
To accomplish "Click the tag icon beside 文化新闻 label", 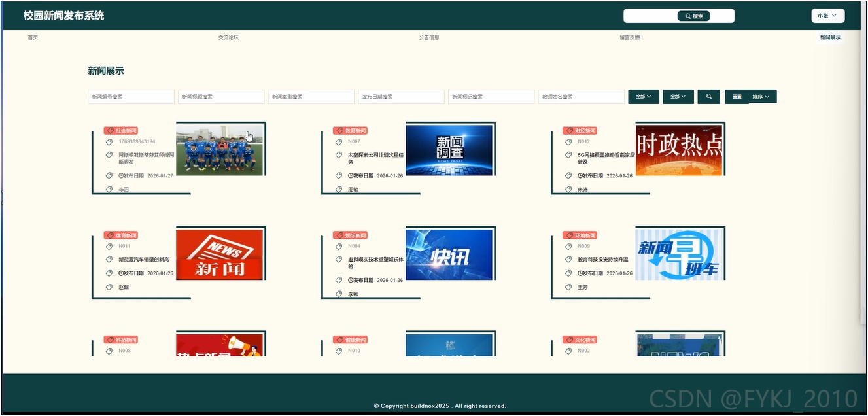I will 568,340.
